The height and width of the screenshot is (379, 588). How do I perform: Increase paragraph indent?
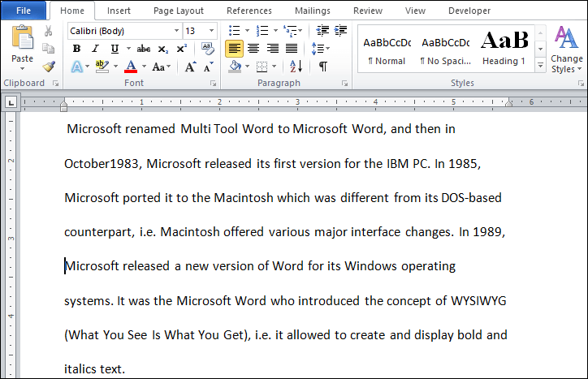coord(340,30)
